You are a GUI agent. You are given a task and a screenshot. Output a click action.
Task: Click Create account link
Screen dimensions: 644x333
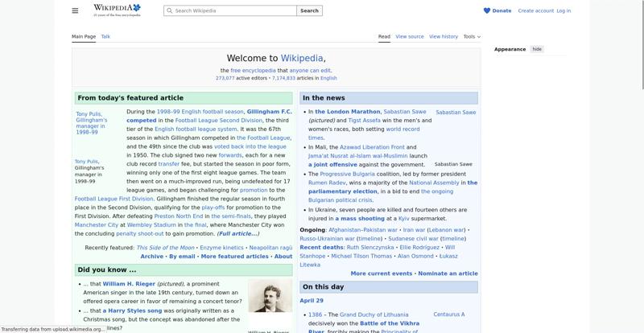coord(535,10)
